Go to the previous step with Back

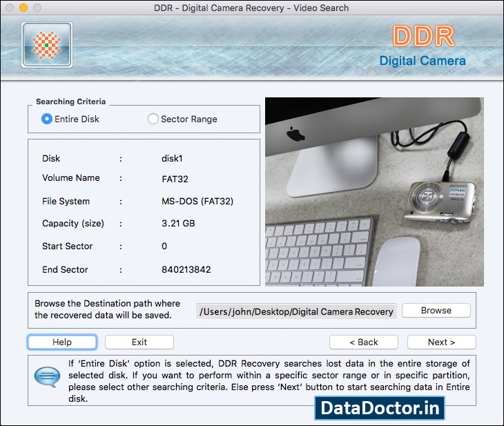point(363,342)
